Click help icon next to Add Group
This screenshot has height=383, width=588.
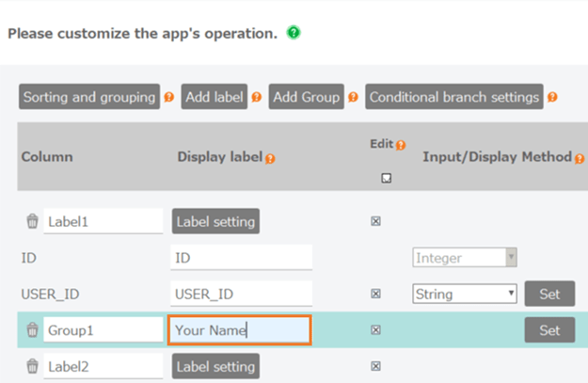tap(353, 97)
